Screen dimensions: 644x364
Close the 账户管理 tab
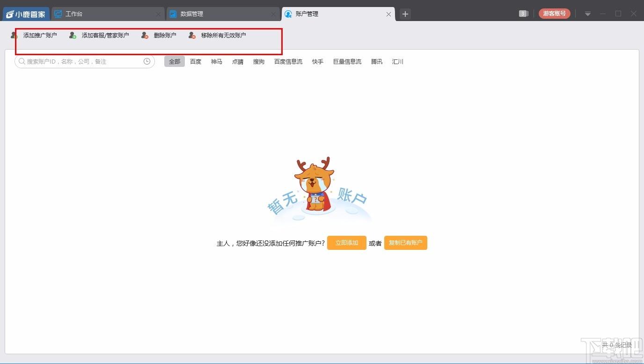pyautogui.click(x=388, y=15)
